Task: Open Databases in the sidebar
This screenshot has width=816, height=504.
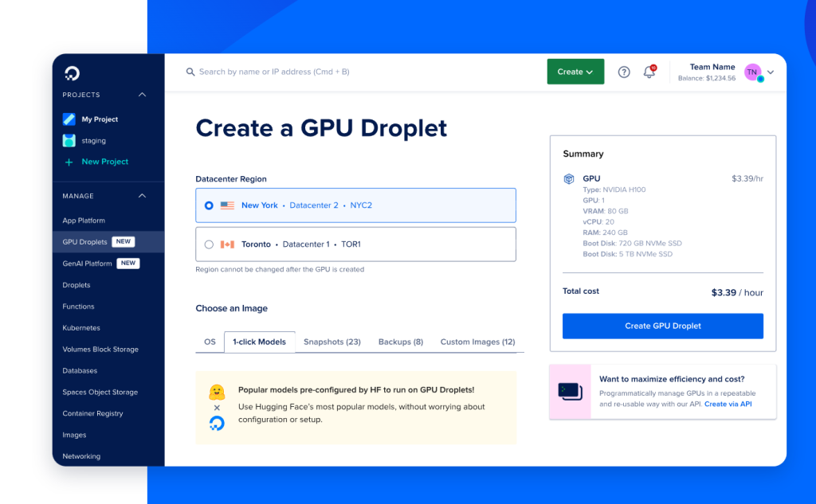Action: click(x=80, y=371)
